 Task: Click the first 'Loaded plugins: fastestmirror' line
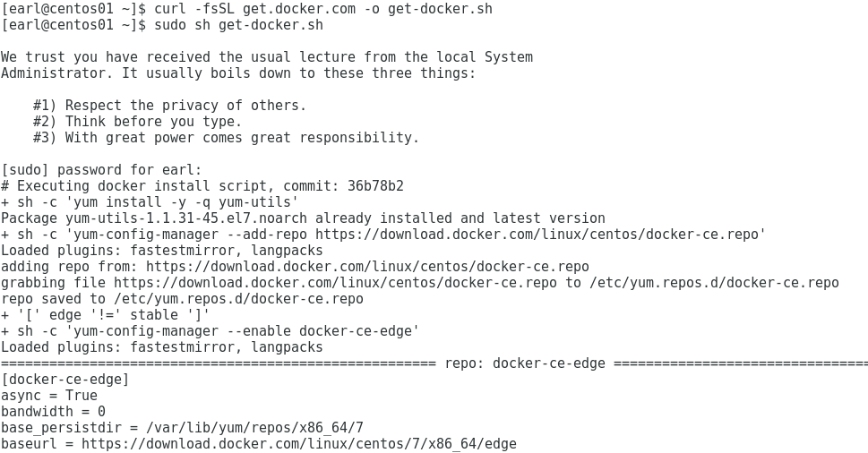point(162,251)
